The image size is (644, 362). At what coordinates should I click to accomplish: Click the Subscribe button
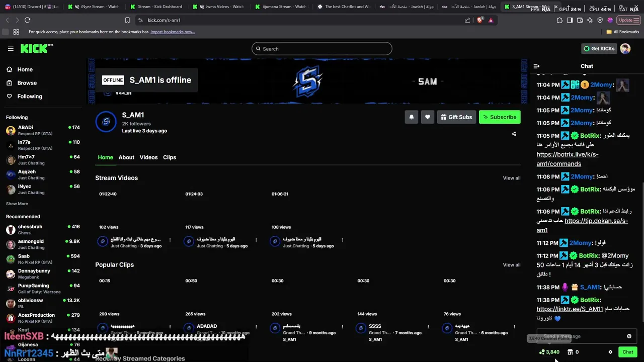tap(500, 117)
